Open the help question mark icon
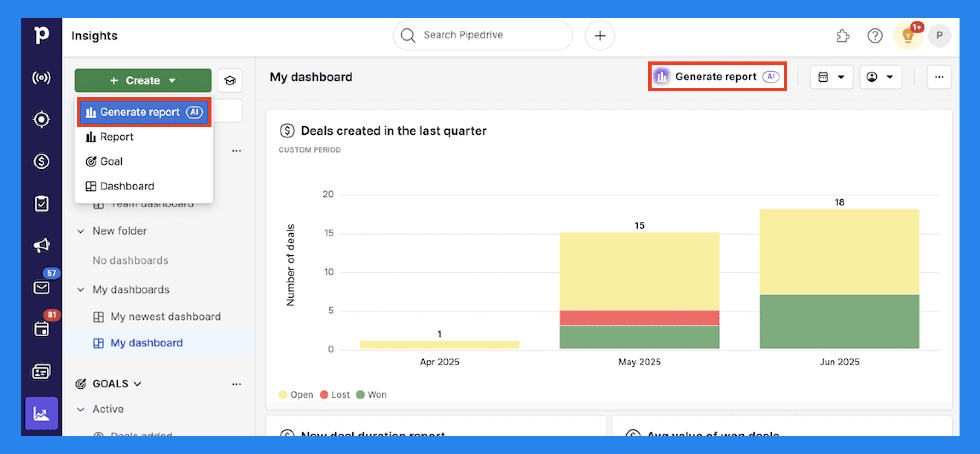980x454 pixels. (x=875, y=35)
